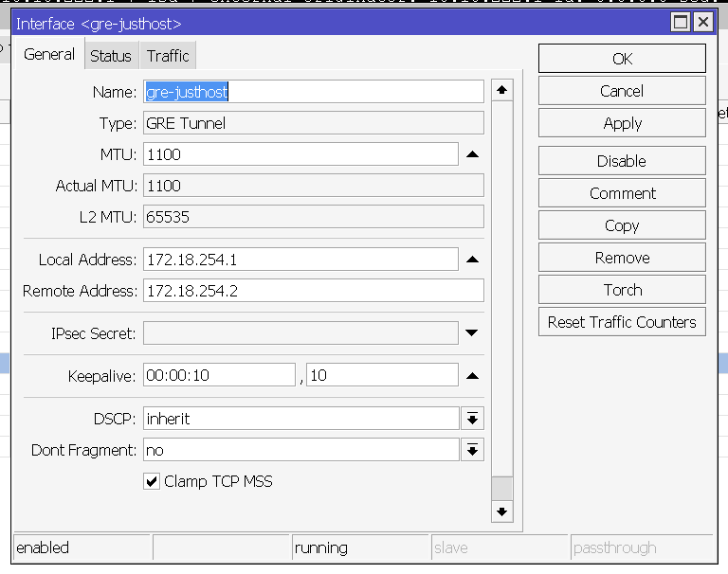The width and height of the screenshot is (728, 574).
Task: Edit the Remote Address field
Action: (x=314, y=291)
